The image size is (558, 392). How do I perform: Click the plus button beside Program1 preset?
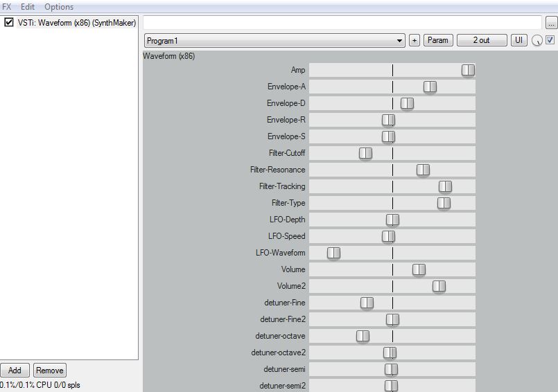pos(415,40)
